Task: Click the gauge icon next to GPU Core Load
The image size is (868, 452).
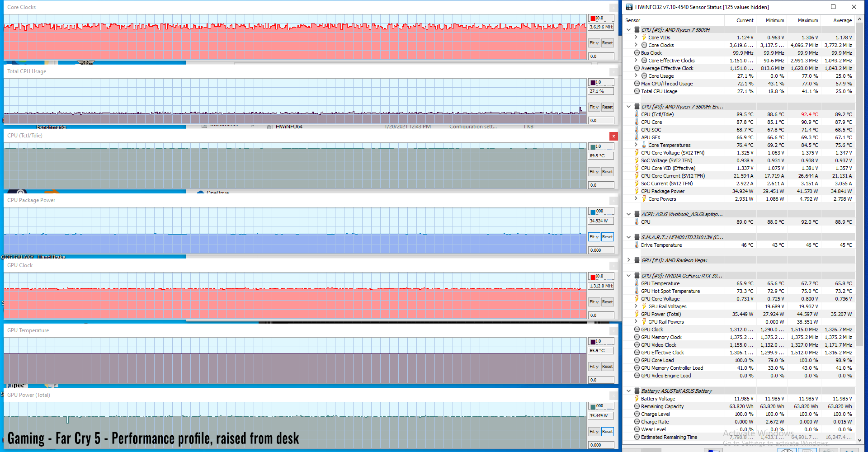Action: tap(637, 360)
